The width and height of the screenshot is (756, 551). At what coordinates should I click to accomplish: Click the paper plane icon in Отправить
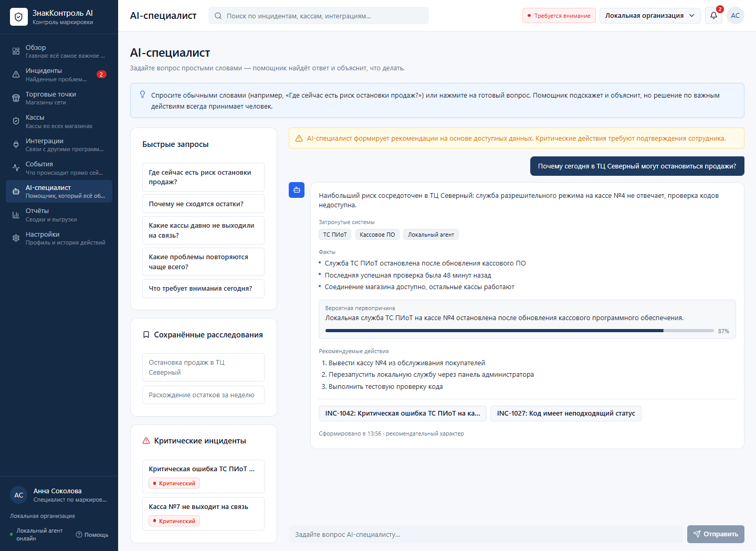coord(697,534)
